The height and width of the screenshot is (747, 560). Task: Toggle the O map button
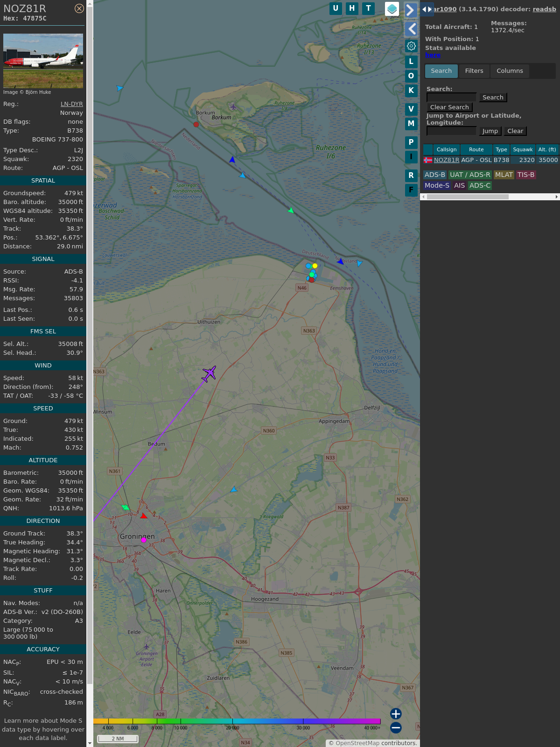coord(411,76)
